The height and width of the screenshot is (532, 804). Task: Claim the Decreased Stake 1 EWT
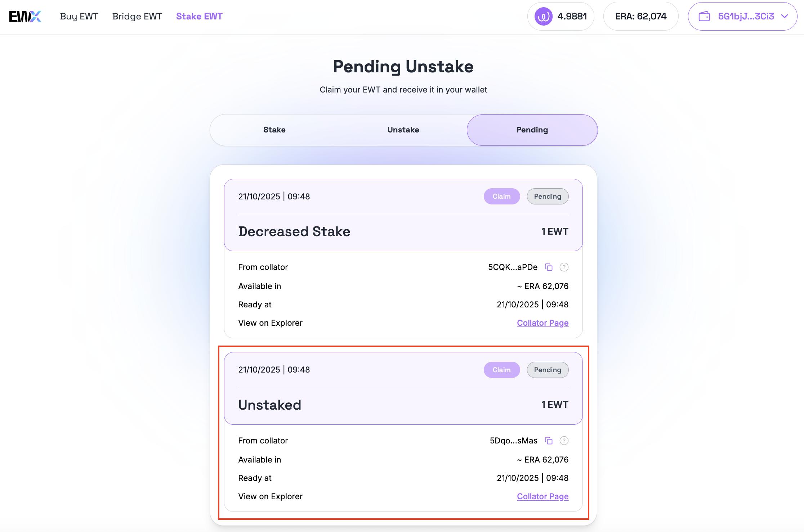tap(501, 197)
